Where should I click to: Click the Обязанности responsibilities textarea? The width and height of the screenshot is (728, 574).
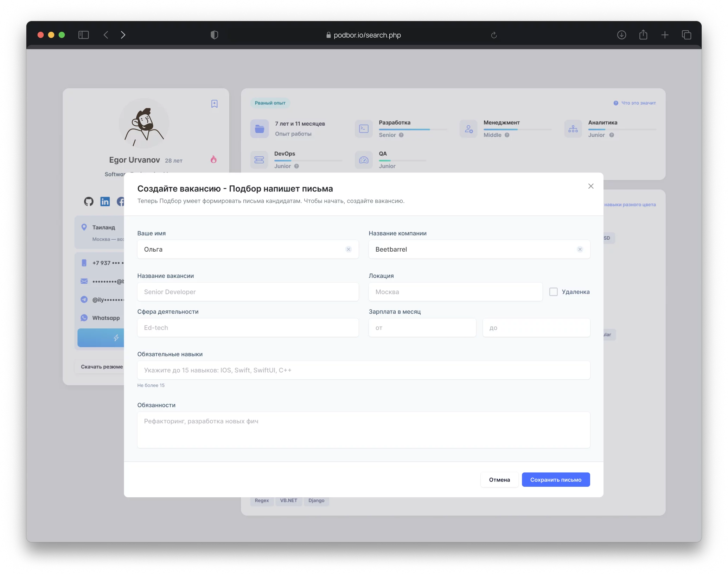363,430
